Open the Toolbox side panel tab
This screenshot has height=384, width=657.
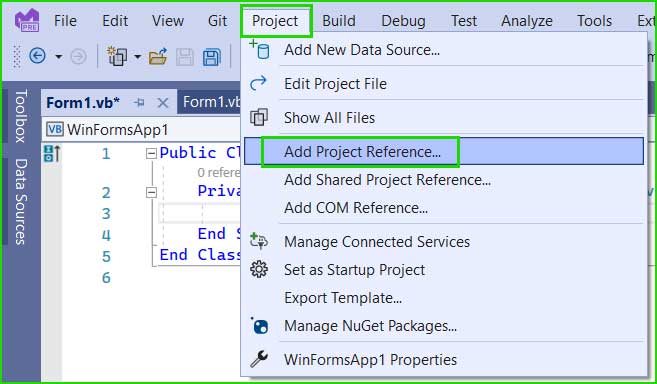tap(21, 116)
